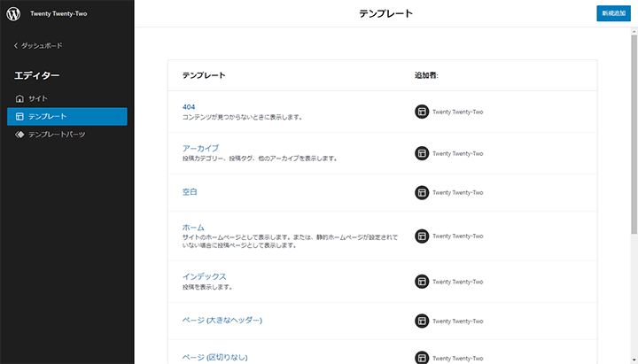Click the back chevron beside ダッシュボード
Viewport: 638px width, 364px height.
pos(15,45)
